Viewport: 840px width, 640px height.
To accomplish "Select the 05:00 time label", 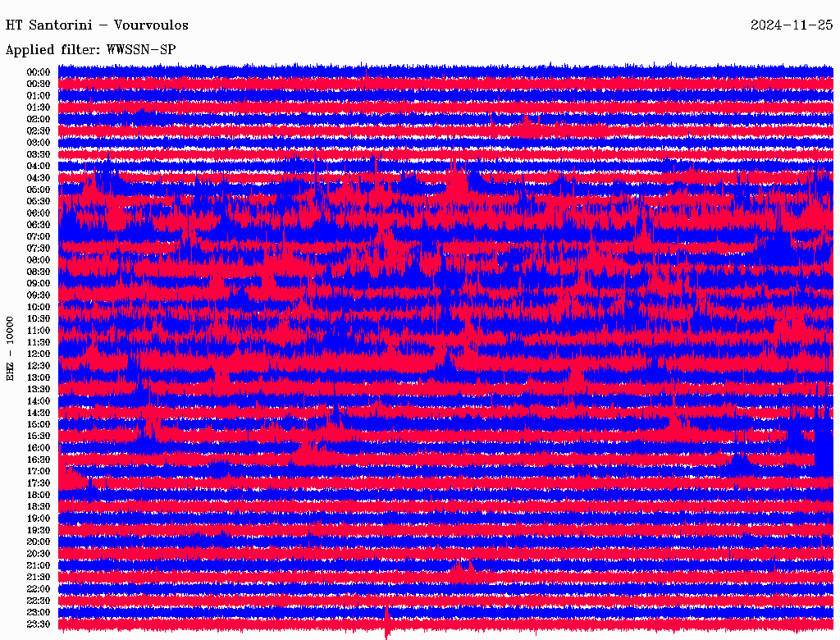I will (39, 190).
